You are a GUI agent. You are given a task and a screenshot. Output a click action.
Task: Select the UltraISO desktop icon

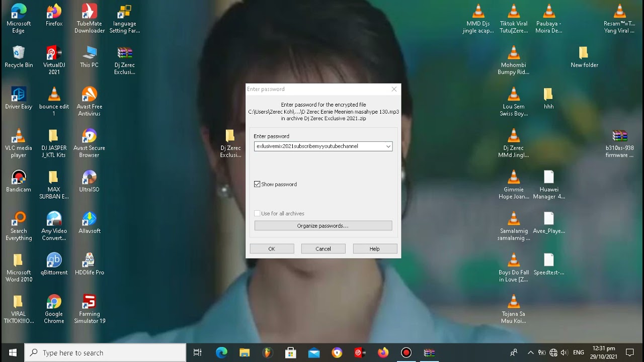[90, 182]
